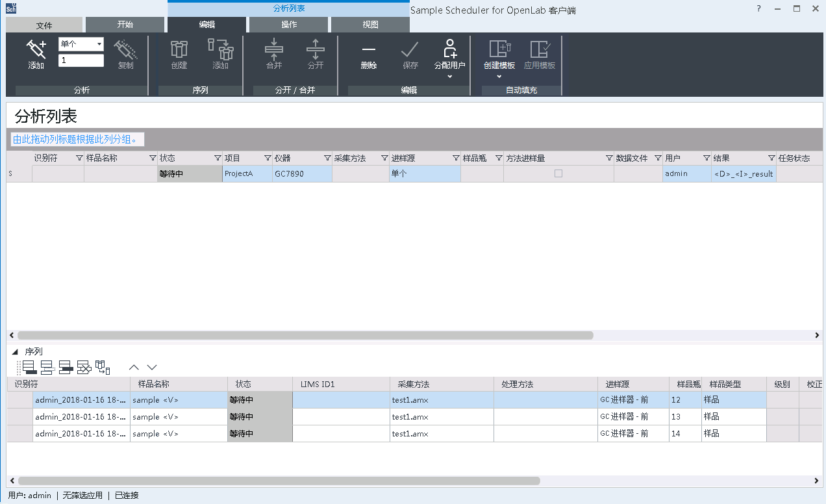Click the LIMS ID1 column header

point(342,384)
